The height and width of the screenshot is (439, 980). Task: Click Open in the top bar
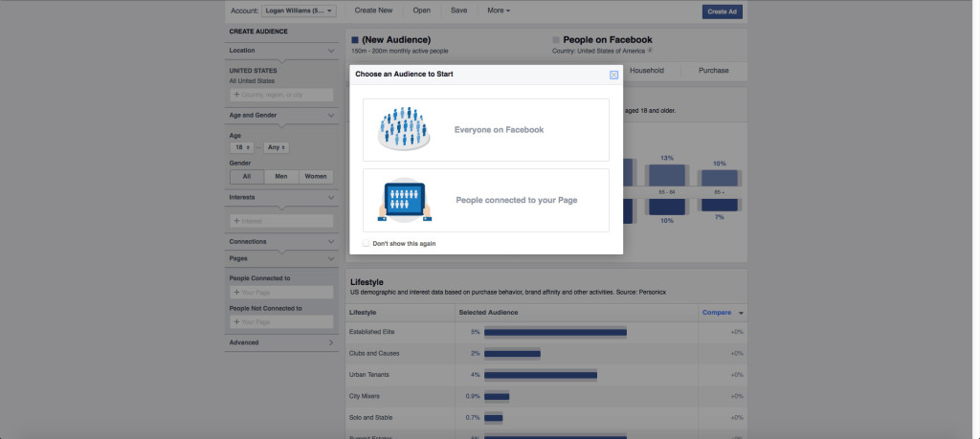421,11
